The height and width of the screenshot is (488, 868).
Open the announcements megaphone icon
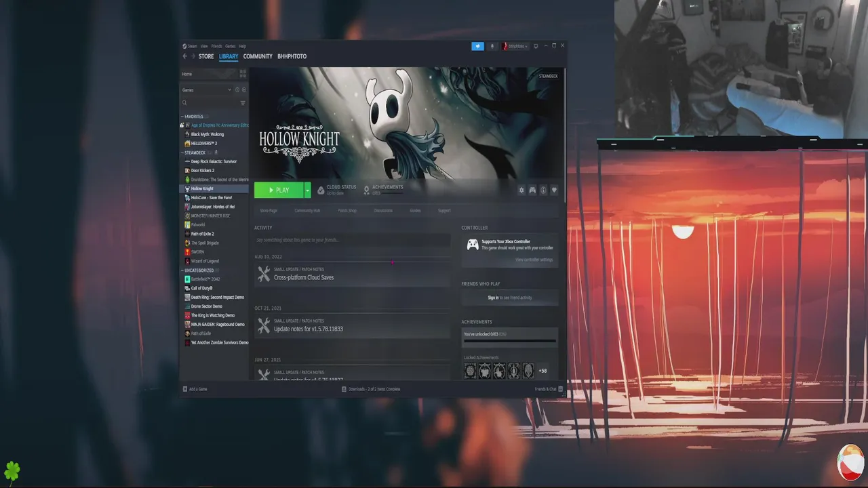[x=477, y=46]
